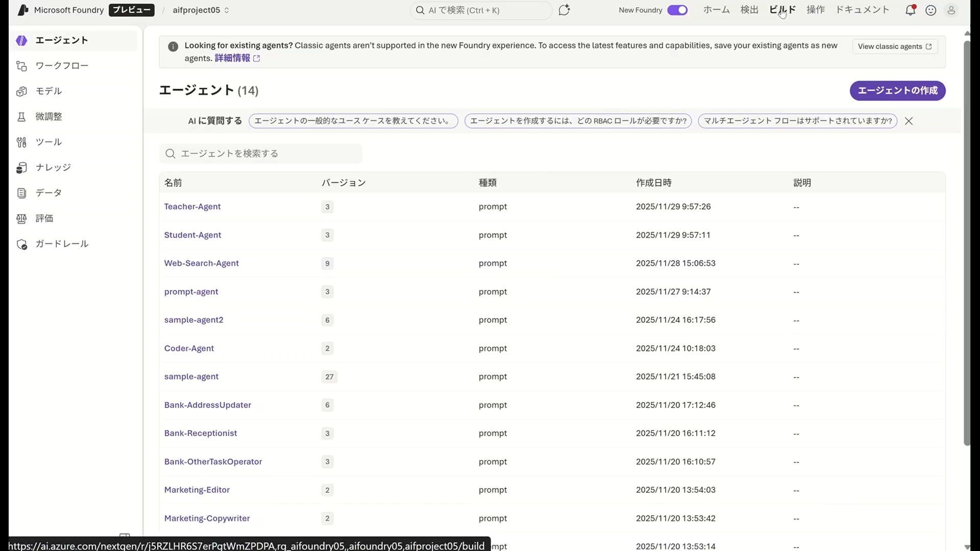
Task: Click View classic agents button
Action: click(894, 46)
